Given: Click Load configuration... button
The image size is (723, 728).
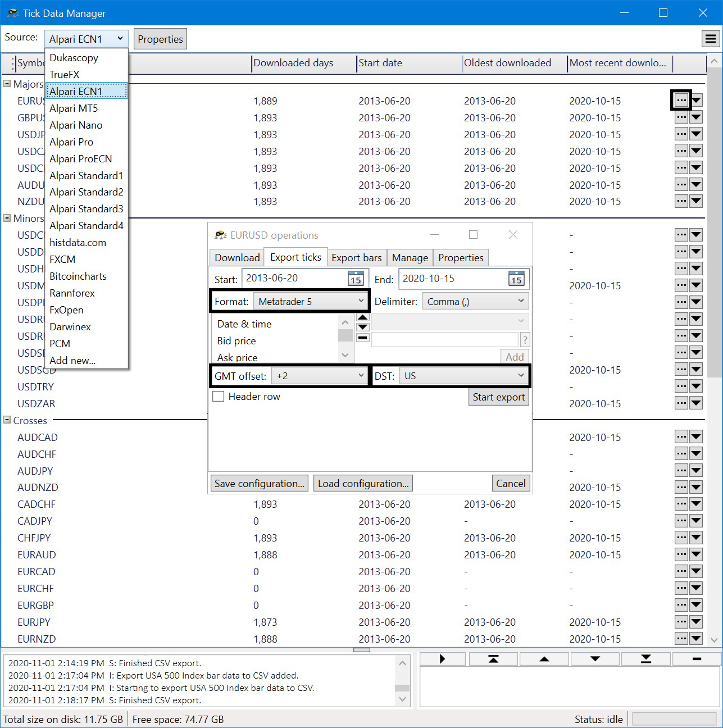Looking at the screenshot, I should (363, 484).
